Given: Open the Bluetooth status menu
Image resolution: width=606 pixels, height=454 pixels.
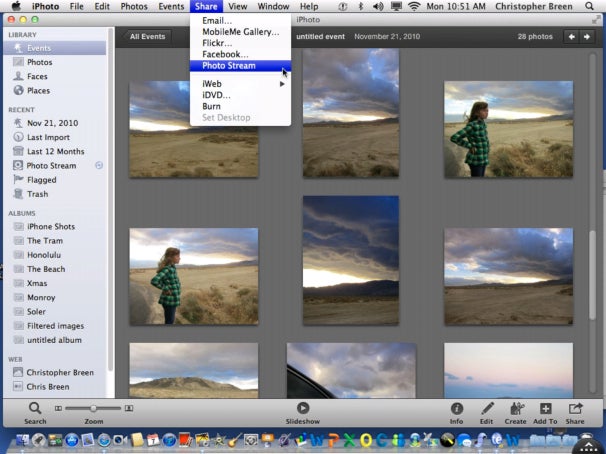Looking at the screenshot, I should [361, 6].
